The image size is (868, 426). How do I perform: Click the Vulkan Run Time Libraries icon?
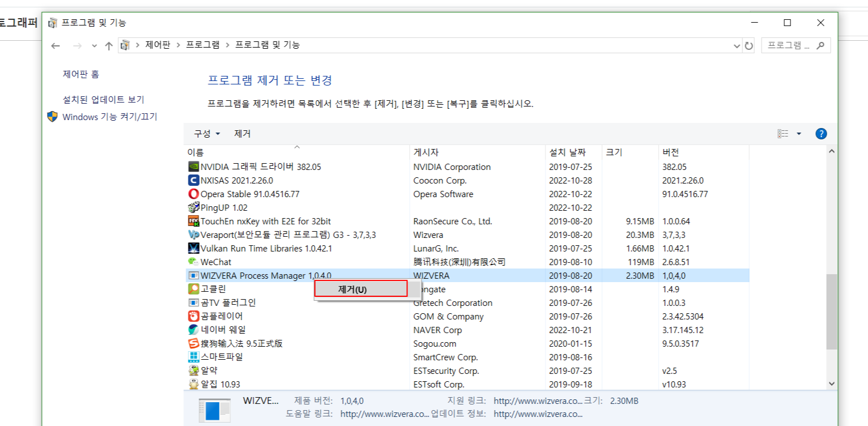pyautogui.click(x=194, y=249)
